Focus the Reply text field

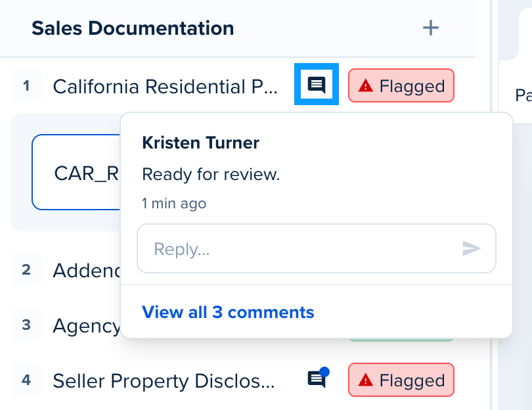[316, 248]
